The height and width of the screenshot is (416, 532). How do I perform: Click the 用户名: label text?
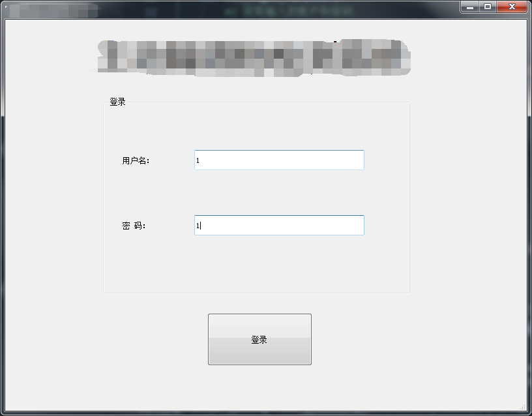click(x=136, y=160)
